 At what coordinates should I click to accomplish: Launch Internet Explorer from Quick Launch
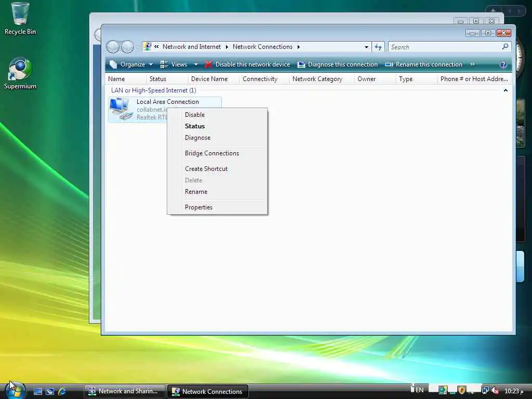(x=62, y=391)
